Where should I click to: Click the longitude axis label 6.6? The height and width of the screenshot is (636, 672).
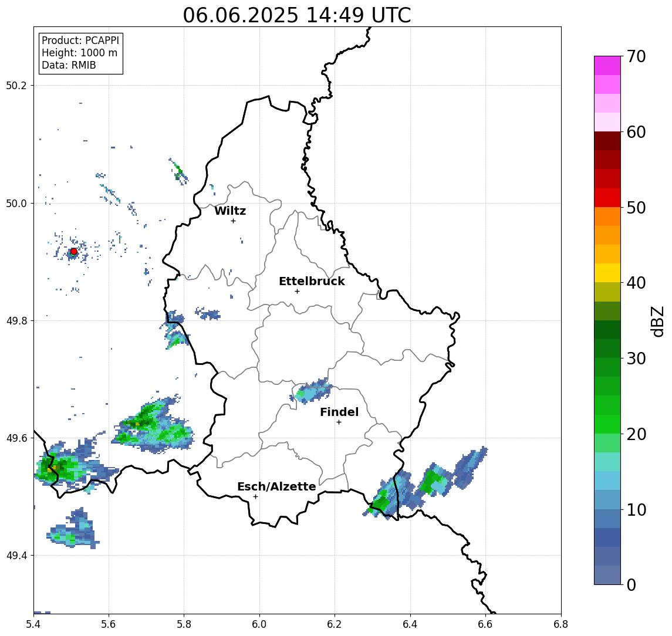click(485, 624)
